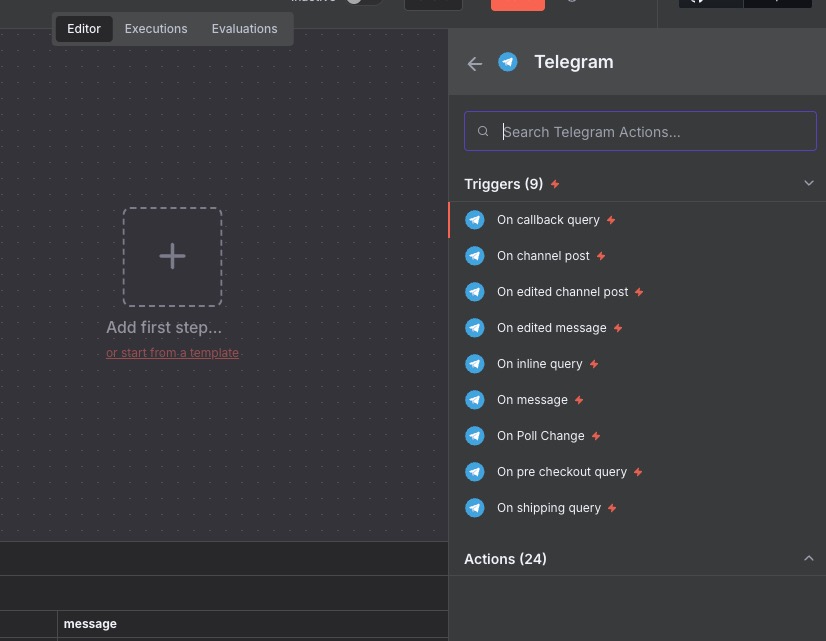Click the Telegram icon beside On channel post
826x641 pixels.
(475, 256)
